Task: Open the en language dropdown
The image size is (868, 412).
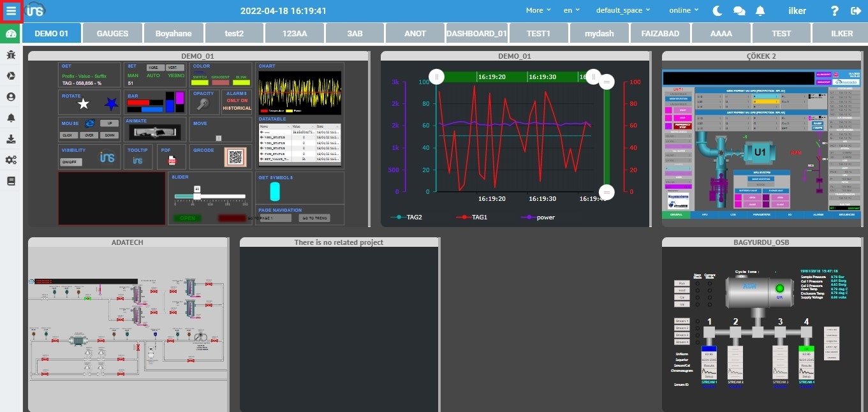Action: 571,11
